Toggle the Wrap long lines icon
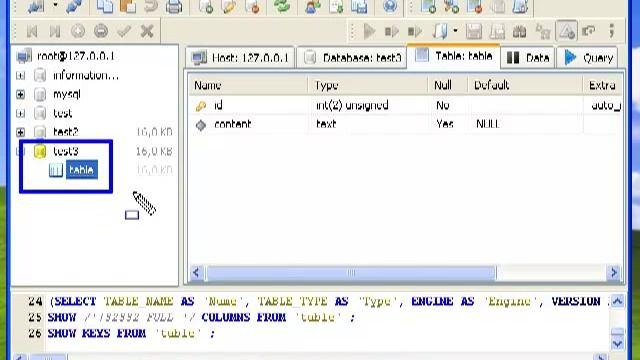 [x=589, y=31]
